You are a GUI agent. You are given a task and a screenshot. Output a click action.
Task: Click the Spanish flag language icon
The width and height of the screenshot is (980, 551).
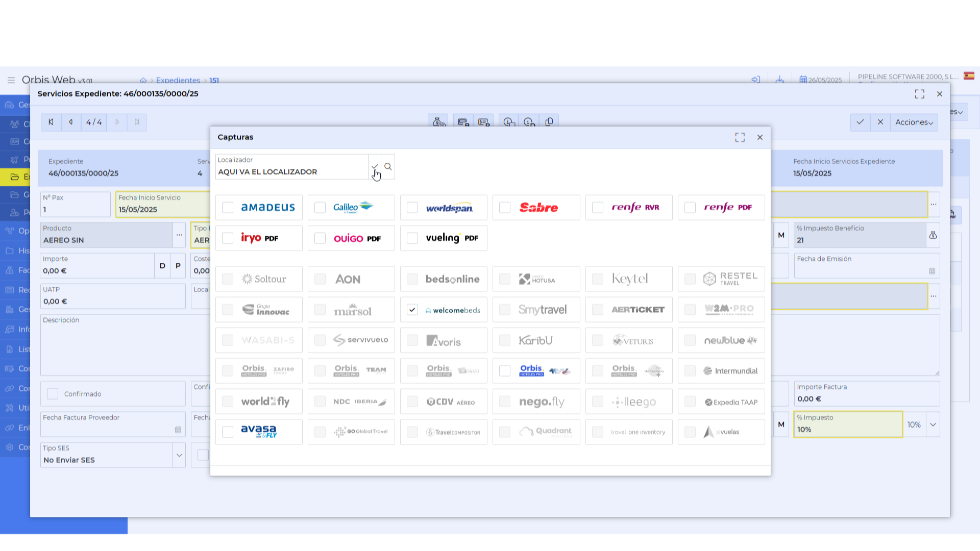[x=969, y=76]
